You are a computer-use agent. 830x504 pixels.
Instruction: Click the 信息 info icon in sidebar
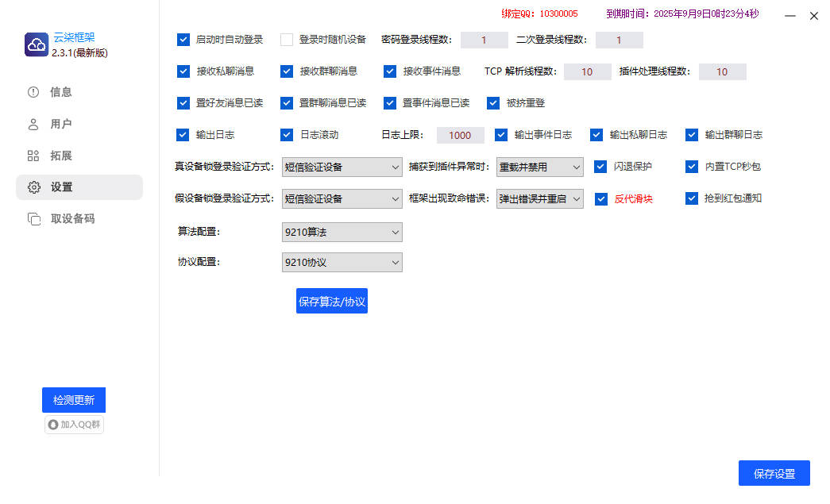pyautogui.click(x=33, y=92)
